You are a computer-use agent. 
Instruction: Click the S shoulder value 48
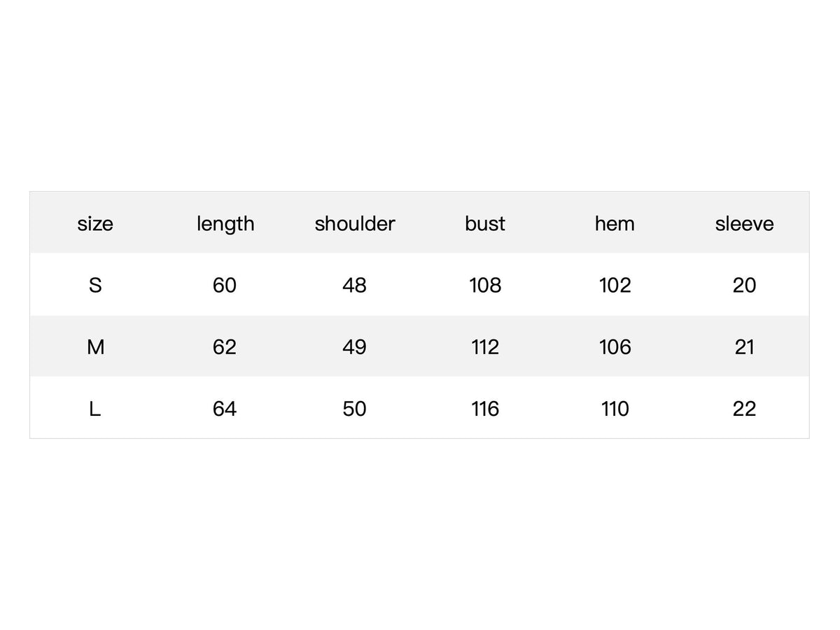355,286
